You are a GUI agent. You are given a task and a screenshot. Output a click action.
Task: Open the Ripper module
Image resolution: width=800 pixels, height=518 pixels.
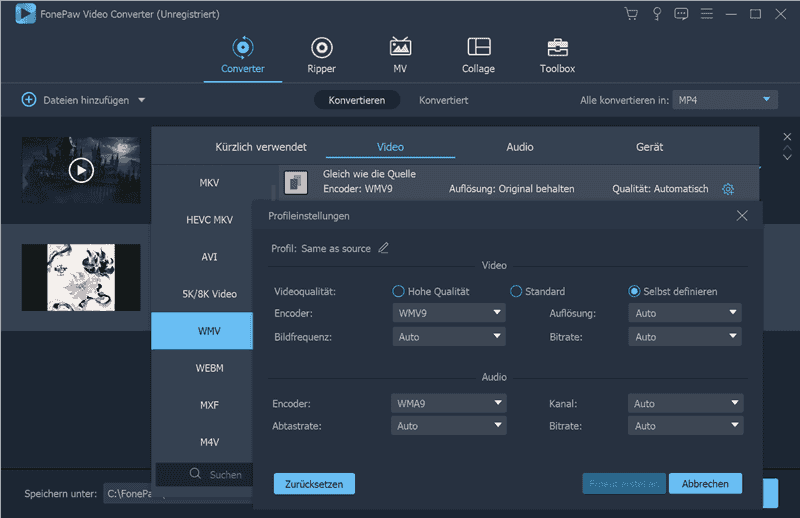point(321,56)
